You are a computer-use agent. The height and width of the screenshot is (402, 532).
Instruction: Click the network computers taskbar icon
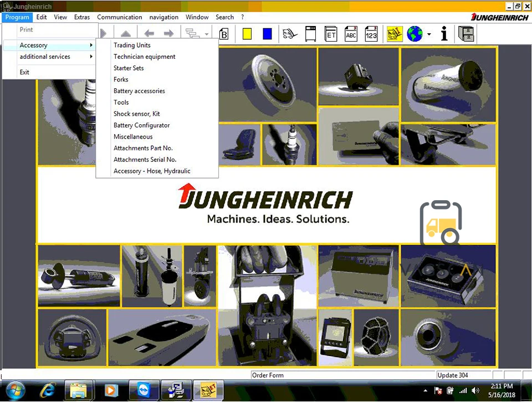point(176,390)
